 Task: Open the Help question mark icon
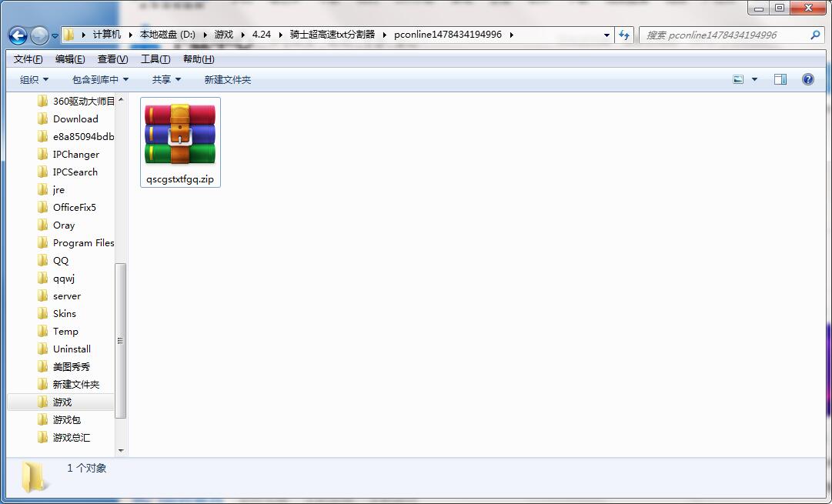coord(807,79)
